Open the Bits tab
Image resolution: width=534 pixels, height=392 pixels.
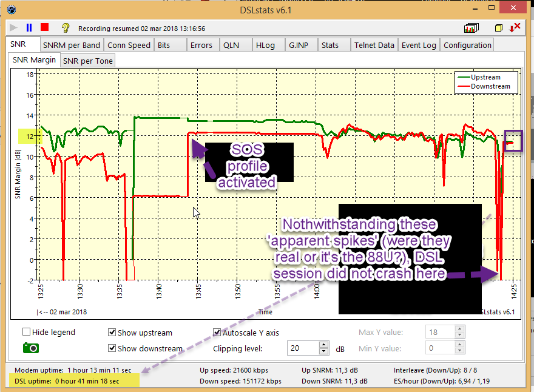[170, 46]
